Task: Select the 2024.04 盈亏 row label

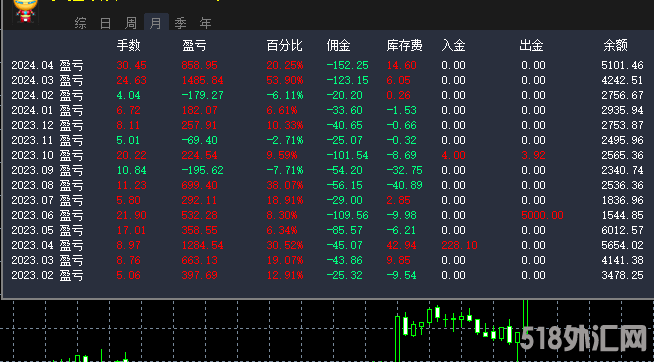Action: 47,65
